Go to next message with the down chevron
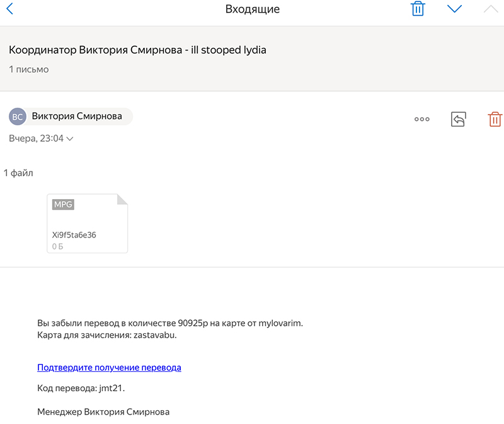504x424 pixels. pyautogui.click(x=454, y=9)
